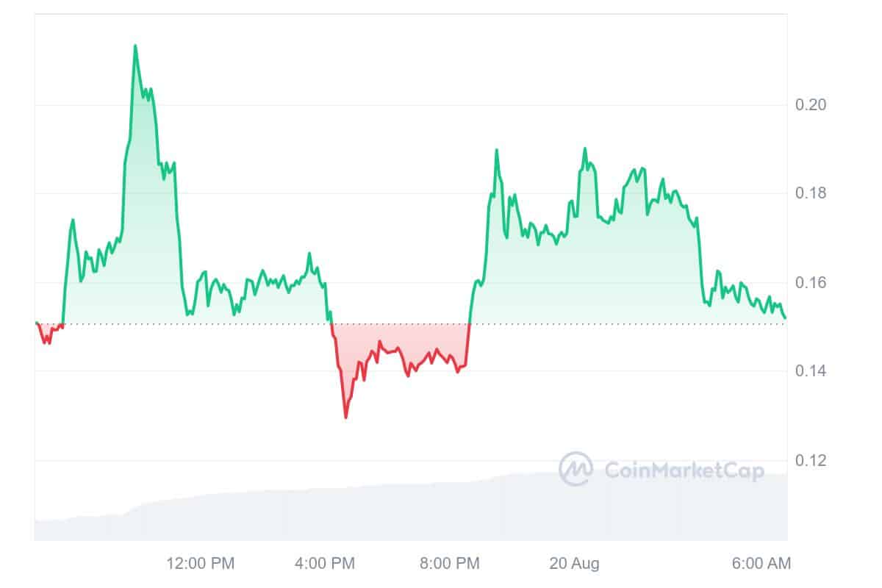Click the CoinMarketCap watermark text
The width and height of the screenshot is (882, 588).
click(x=684, y=470)
